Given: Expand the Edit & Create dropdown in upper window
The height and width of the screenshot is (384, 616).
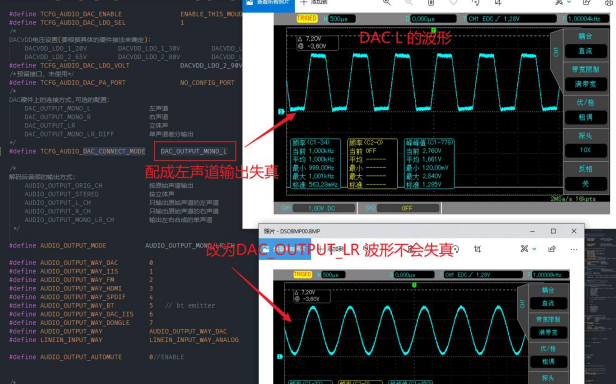Looking at the screenshot, I should [569, 2].
